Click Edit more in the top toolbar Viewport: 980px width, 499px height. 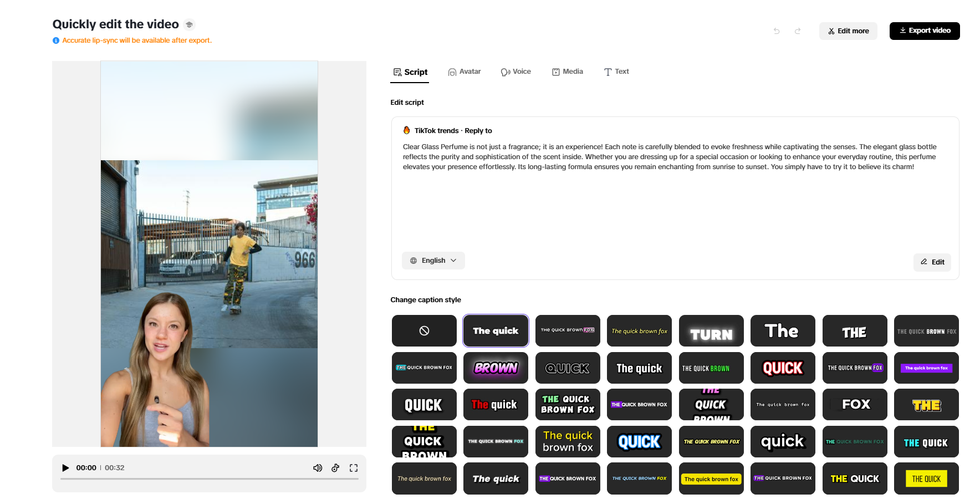(x=848, y=30)
